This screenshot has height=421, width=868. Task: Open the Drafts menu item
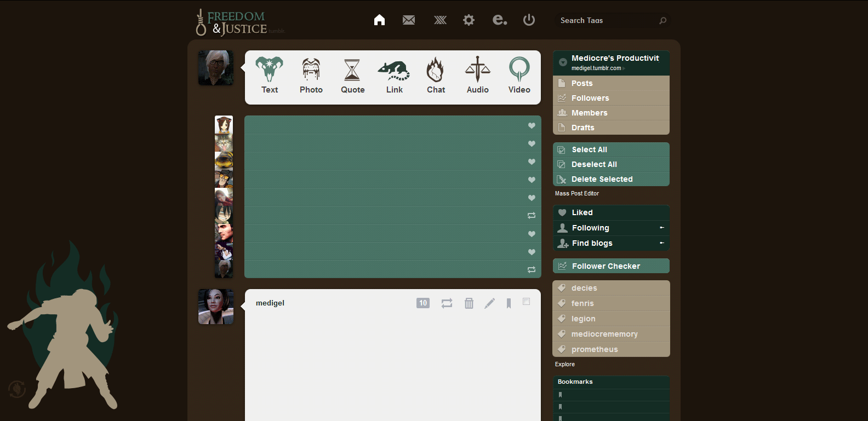click(611, 128)
